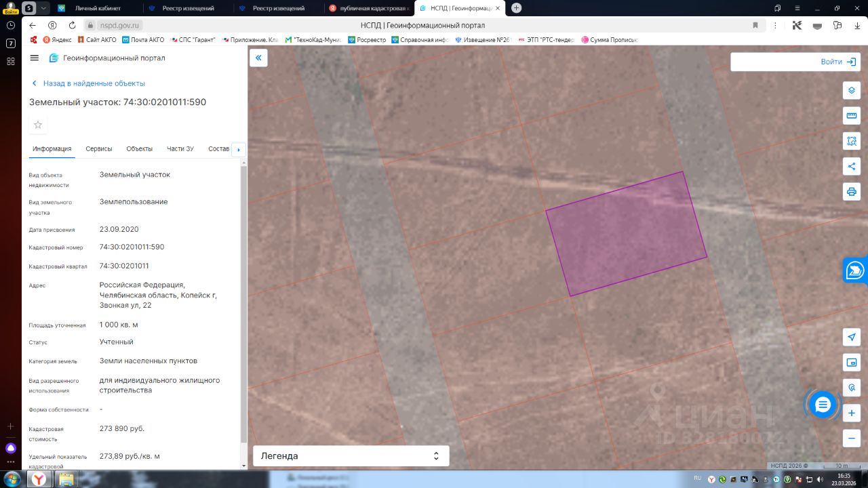Share the current map view
This screenshot has height=488, width=868.
pyautogui.click(x=852, y=166)
